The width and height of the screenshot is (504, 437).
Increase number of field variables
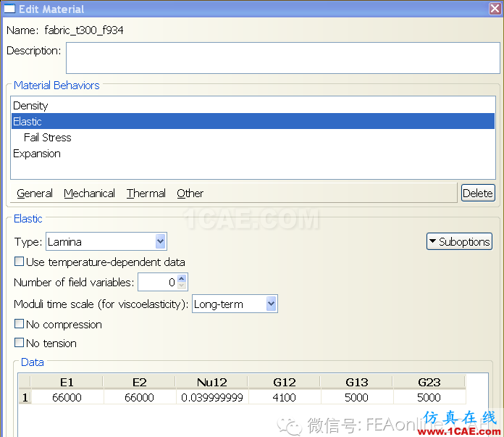[x=182, y=278]
